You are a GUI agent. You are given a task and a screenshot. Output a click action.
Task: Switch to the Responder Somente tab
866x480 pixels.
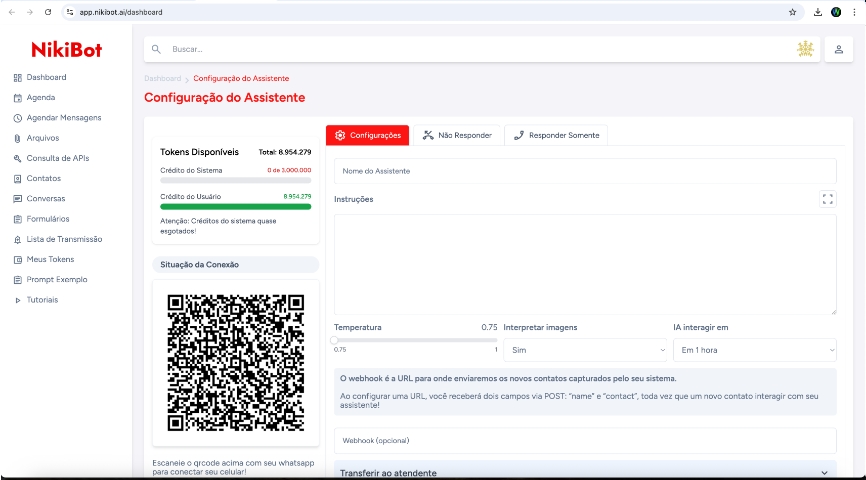point(556,135)
